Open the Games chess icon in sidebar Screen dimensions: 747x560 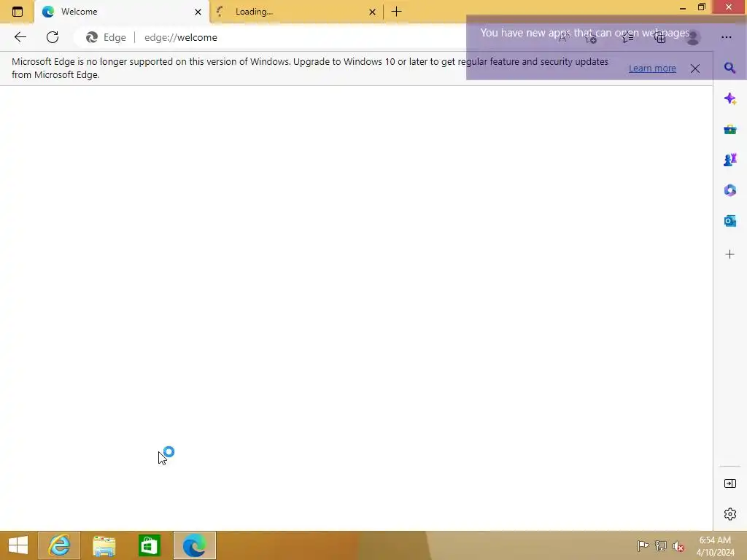(x=729, y=160)
